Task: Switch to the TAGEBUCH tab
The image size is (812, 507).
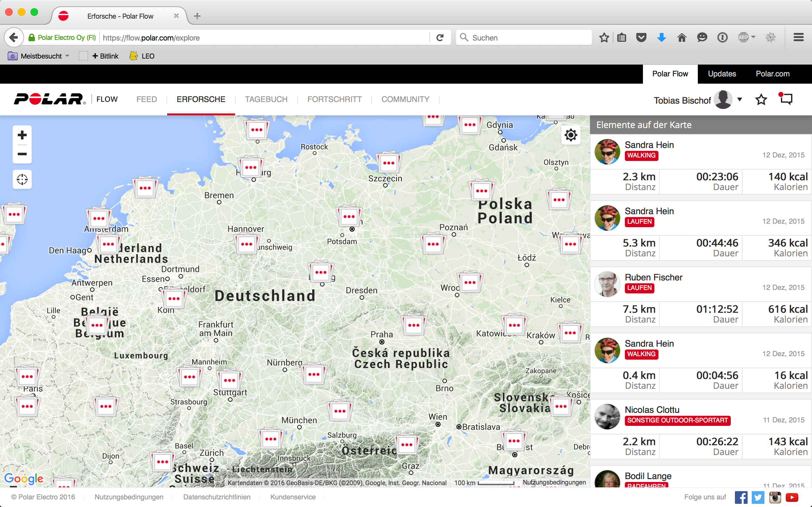Action: pyautogui.click(x=266, y=99)
